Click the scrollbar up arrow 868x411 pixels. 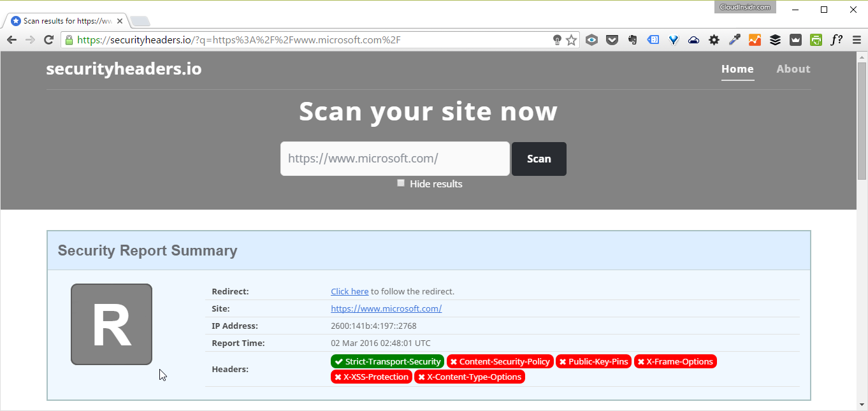862,56
